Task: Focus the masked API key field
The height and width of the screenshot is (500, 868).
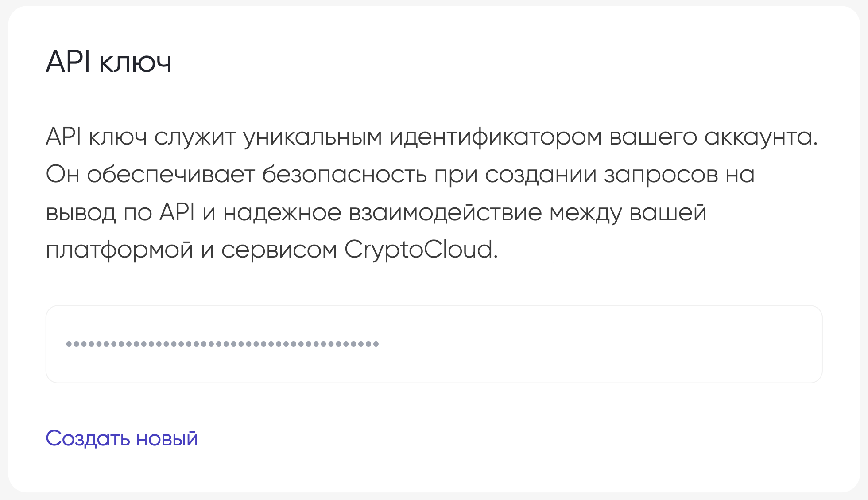Action: coord(576,344)
